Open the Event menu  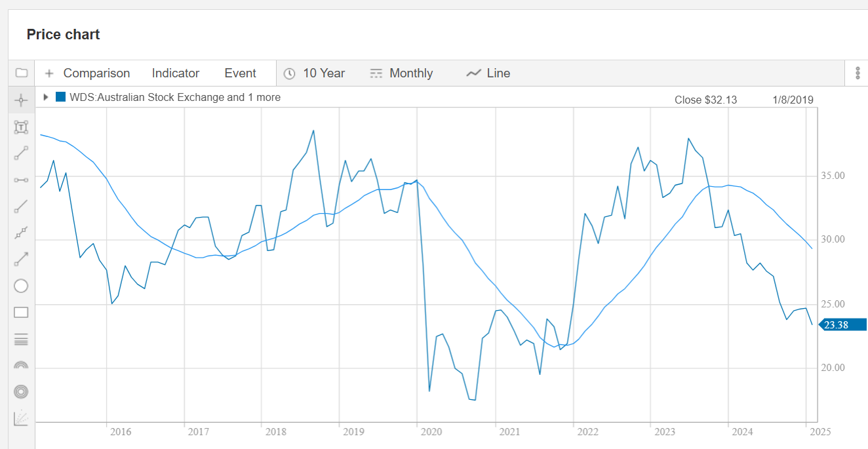240,73
